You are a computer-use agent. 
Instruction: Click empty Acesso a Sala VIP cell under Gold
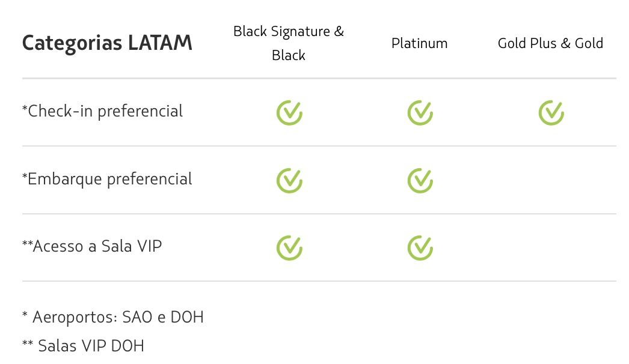[x=551, y=247]
